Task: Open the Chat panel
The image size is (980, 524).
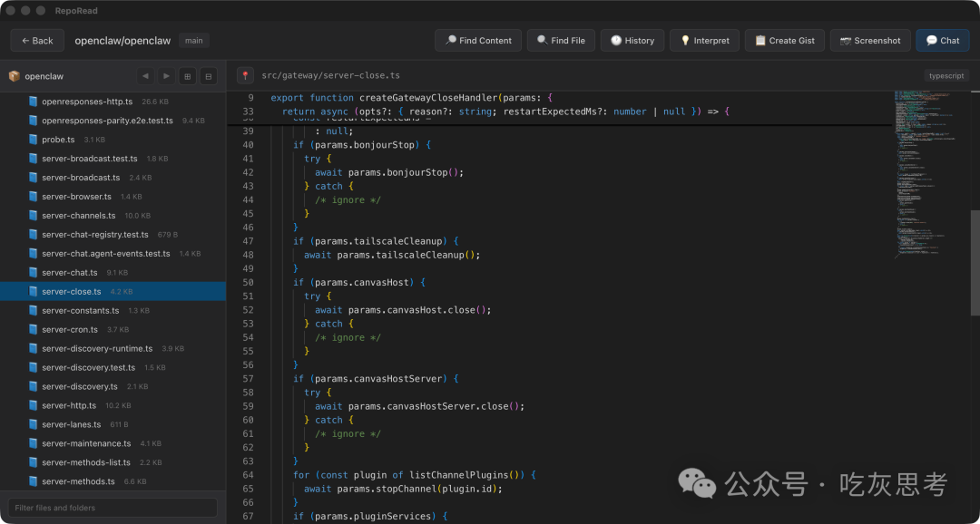Action: click(x=943, y=41)
